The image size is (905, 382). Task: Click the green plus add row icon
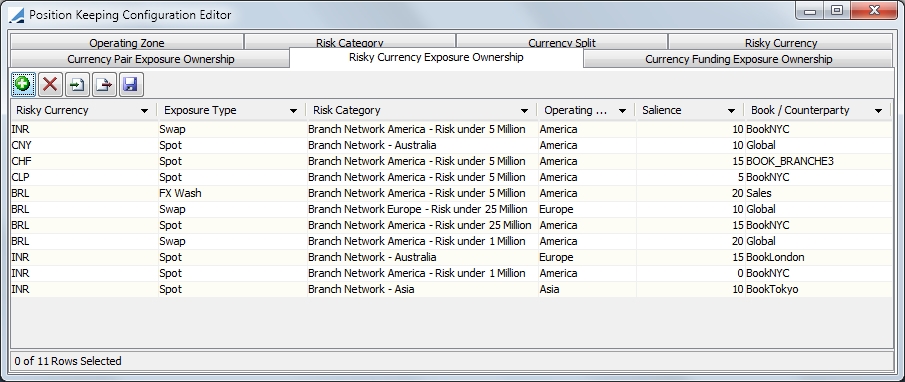point(23,85)
